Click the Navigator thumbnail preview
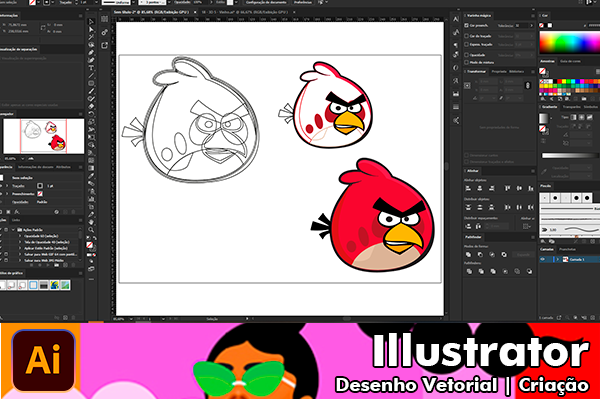This screenshot has width=600, height=400. coord(44,136)
